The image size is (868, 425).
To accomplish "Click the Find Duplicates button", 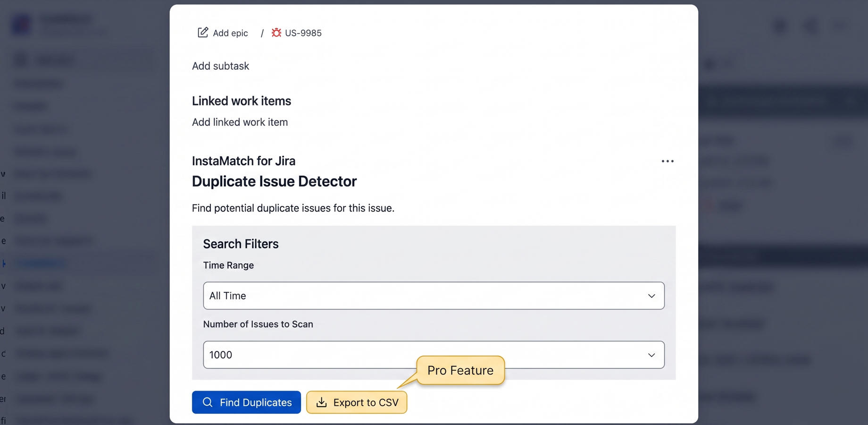I will tap(246, 402).
